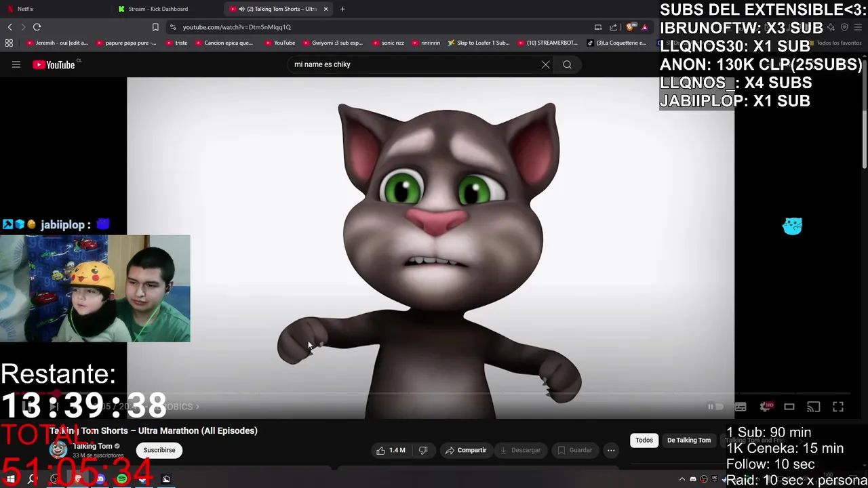Open the triste bookmark
868x488 pixels.
click(176, 43)
